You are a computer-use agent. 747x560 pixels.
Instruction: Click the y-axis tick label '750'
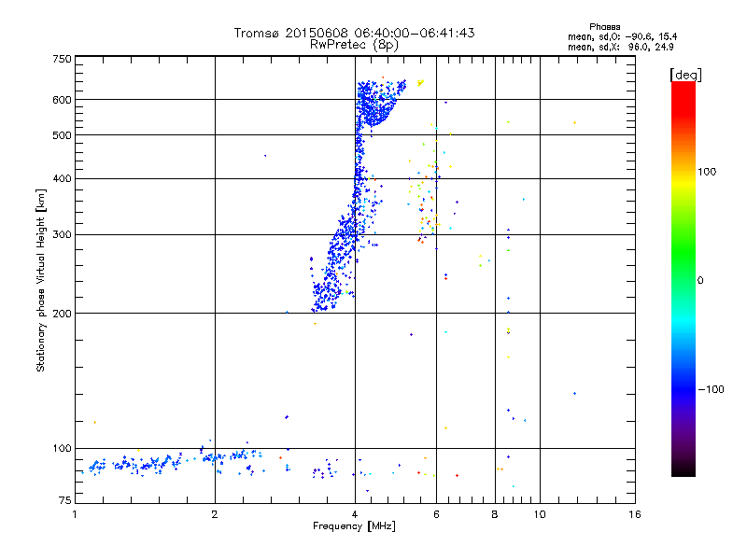click(x=62, y=59)
